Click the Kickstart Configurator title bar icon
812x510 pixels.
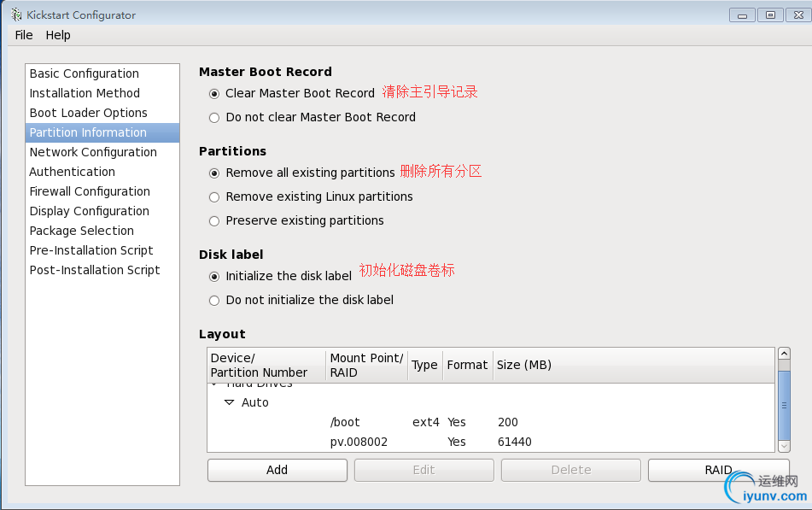point(16,15)
